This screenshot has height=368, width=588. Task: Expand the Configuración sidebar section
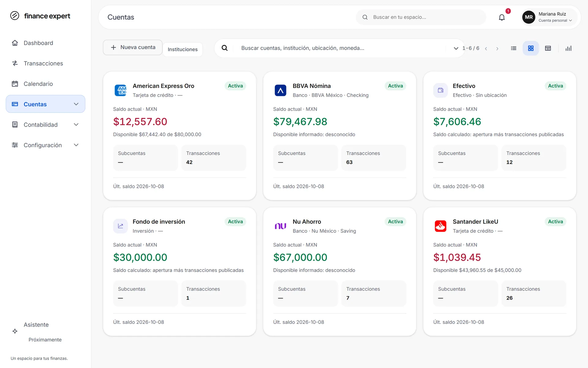76,145
